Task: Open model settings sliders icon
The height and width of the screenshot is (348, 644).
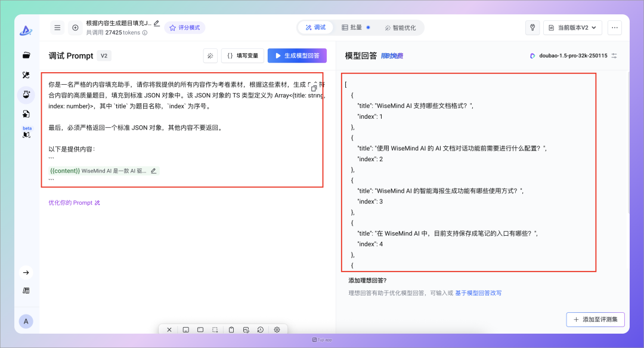Action: 614,56
